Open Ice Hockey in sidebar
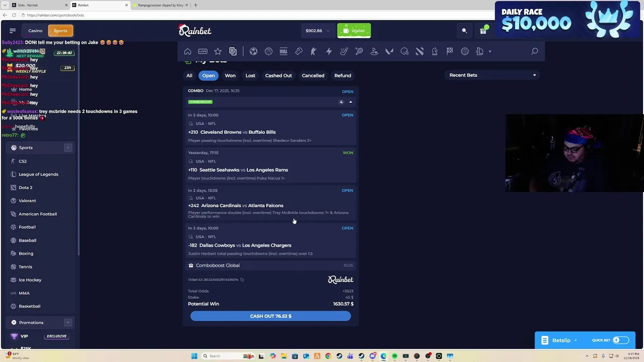Image resolution: width=644 pixels, height=362 pixels. [x=30, y=280]
